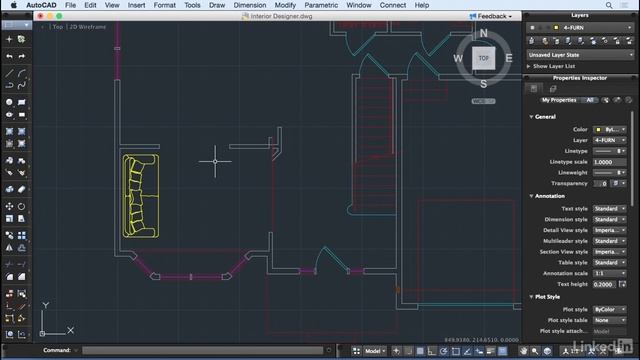This screenshot has height=360, width=640.
Task: Select the Fillet tool
Action: click(9, 277)
